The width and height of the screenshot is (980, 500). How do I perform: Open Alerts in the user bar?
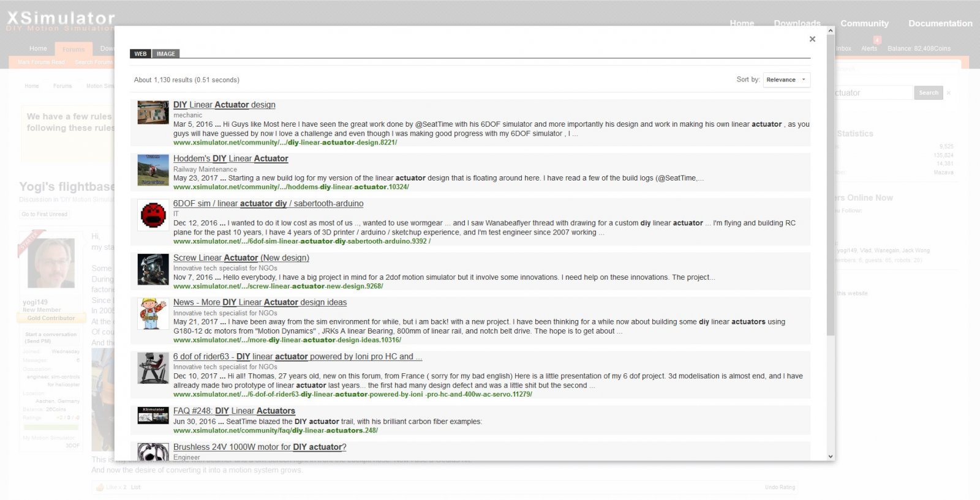pos(869,48)
